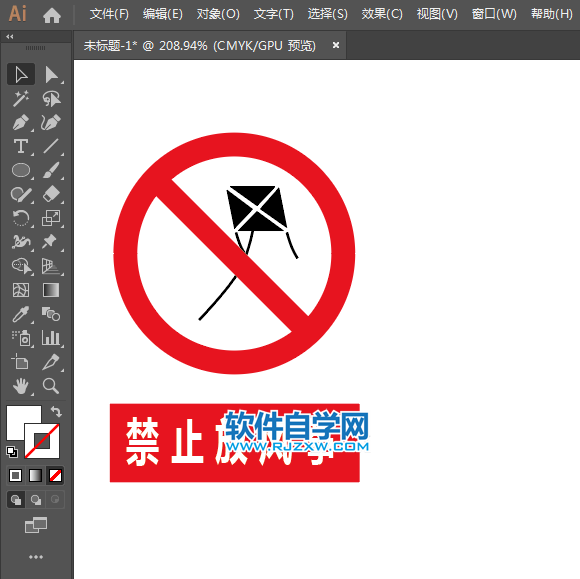Choose the Blend tool
Screen dimensions: 580x579
51,314
